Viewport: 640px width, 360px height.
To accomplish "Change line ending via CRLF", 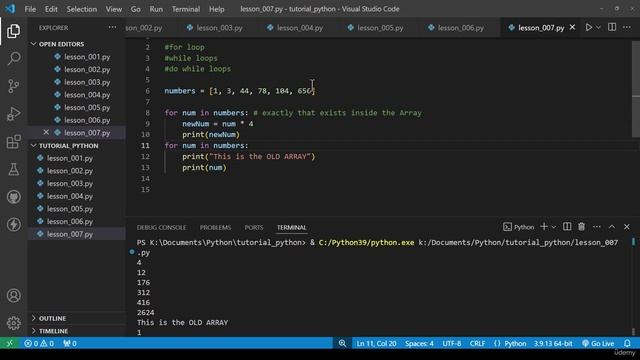I will point(477,343).
